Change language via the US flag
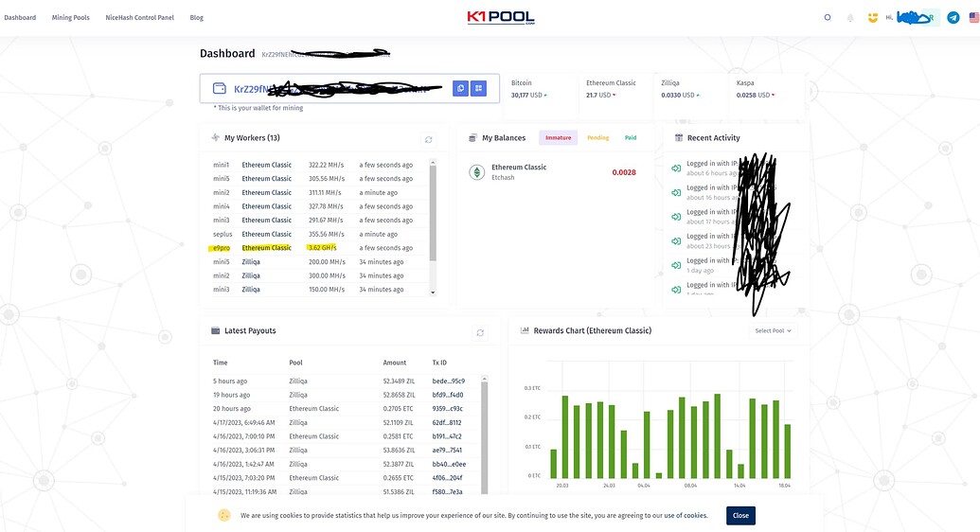Image resolution: width=980 pixels, height=532 pixels. tap(973, 17)
